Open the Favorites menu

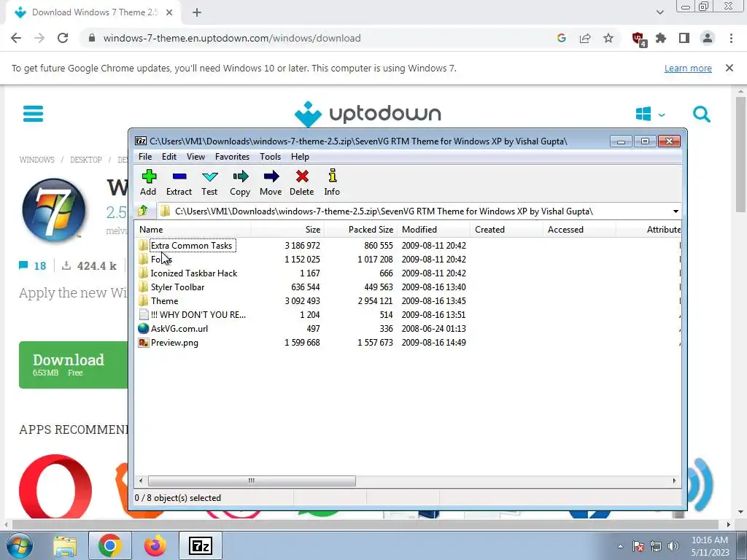pos(232,157)
